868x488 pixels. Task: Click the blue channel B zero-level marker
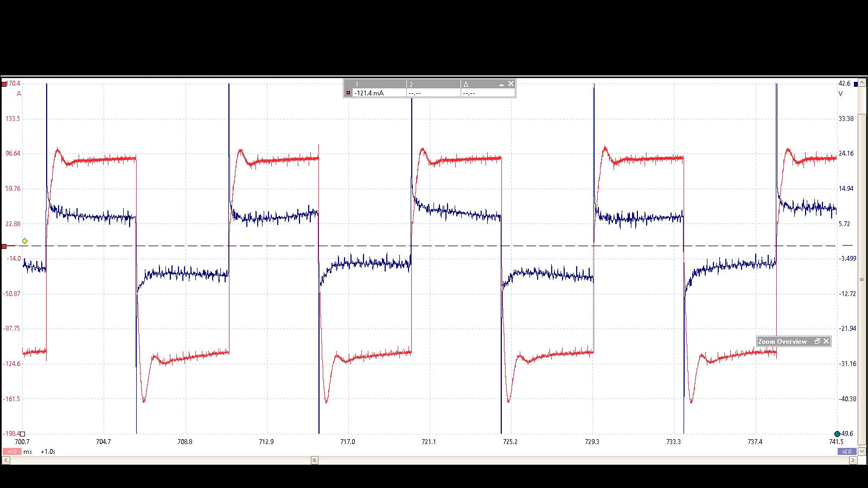click(x=847, y=246)
